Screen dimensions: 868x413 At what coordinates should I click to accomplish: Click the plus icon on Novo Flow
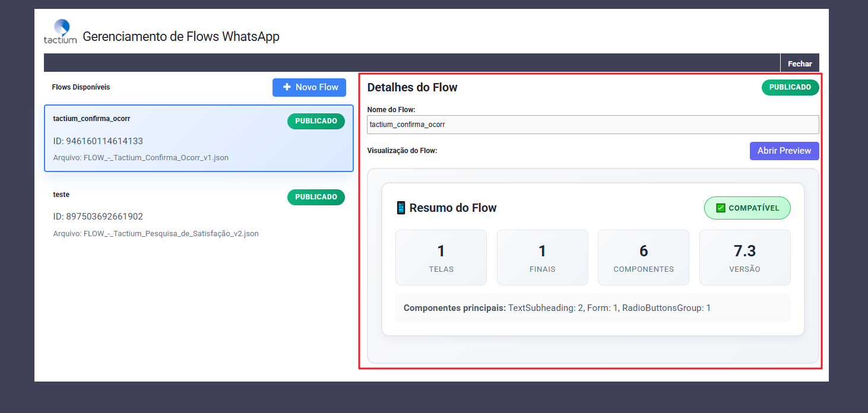[287, 87]
